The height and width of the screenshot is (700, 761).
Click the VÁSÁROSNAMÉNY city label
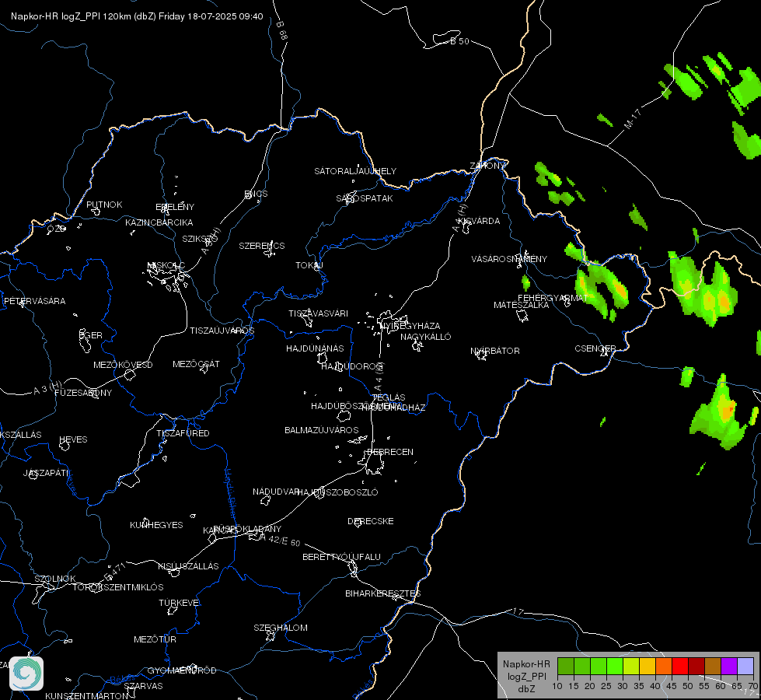click(509, 259)
